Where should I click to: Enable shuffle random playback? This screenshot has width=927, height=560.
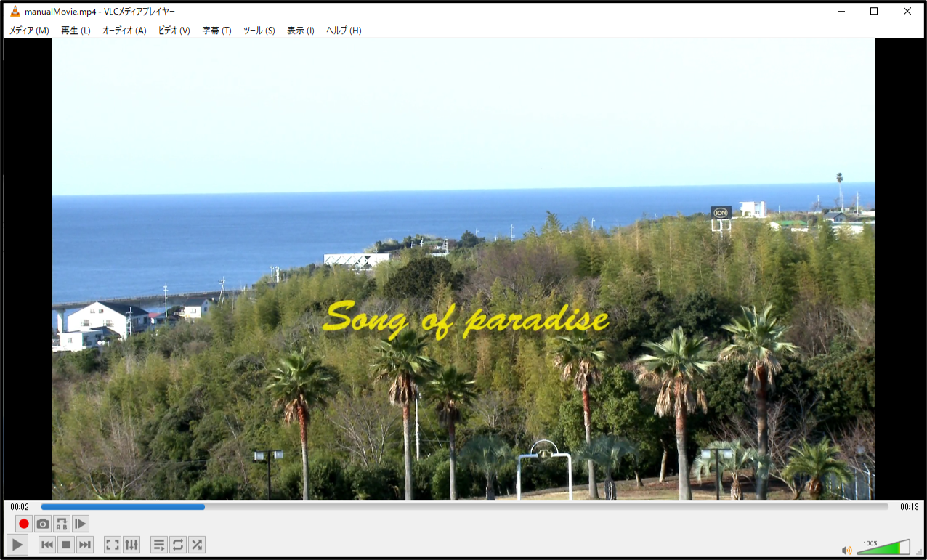(x=197, y=545)
